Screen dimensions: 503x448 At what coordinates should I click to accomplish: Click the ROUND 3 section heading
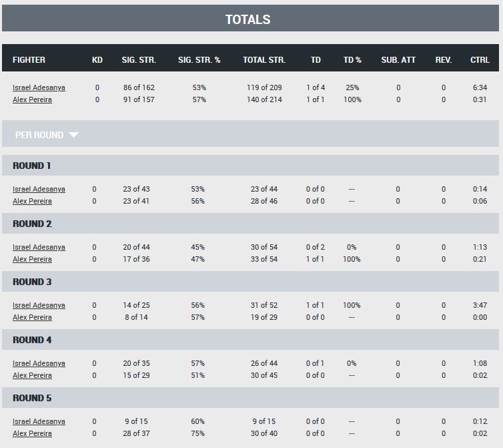[x=32, y=282]
